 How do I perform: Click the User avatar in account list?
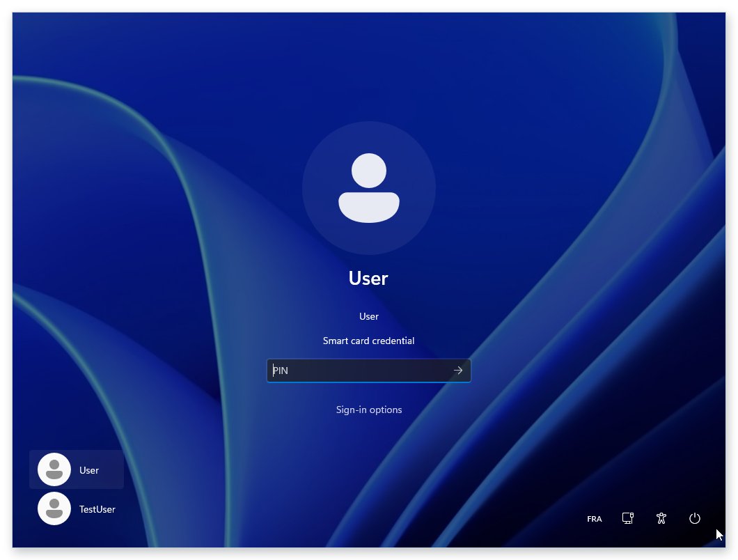(54, 469)
